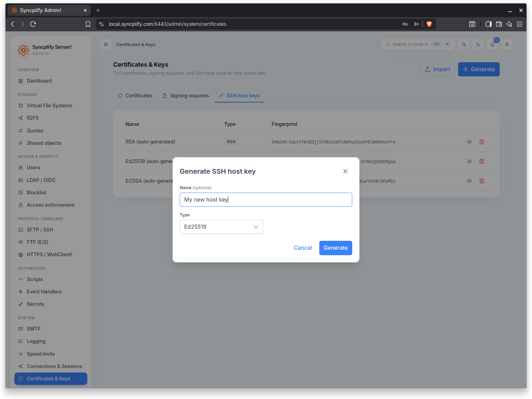
Task: Go forward with the browser forward arrow
Action: tap(22, 24)
